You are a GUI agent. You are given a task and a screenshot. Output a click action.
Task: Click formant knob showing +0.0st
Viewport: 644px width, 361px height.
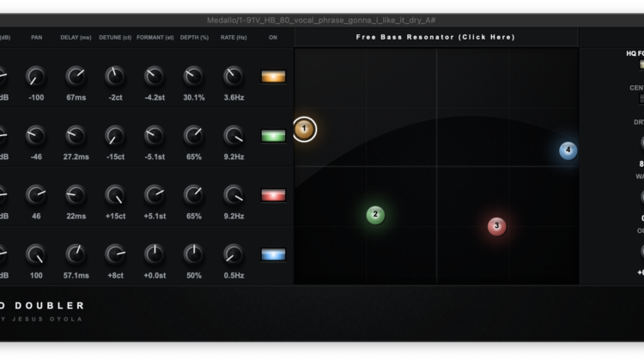point(155,254)
